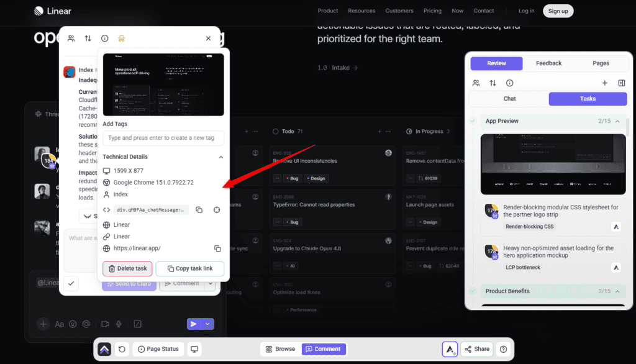The image size is (636, 364).
Task: Click the Add Tags input field
Action: click(x=163, y=138)
